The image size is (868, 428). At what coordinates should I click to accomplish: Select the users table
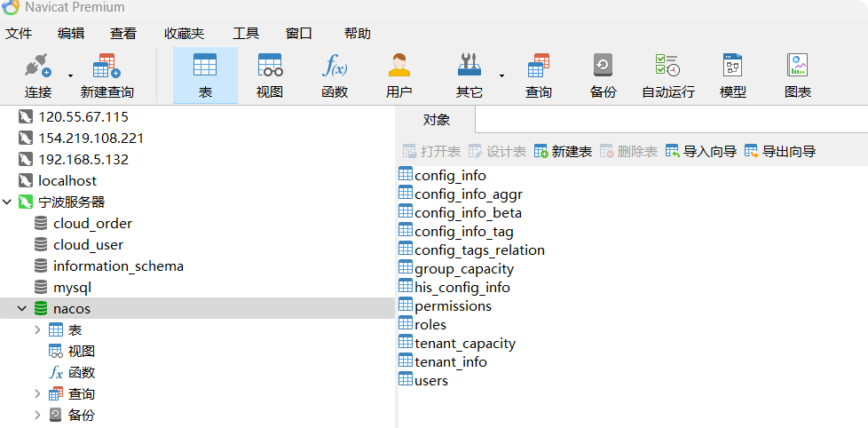430,381
